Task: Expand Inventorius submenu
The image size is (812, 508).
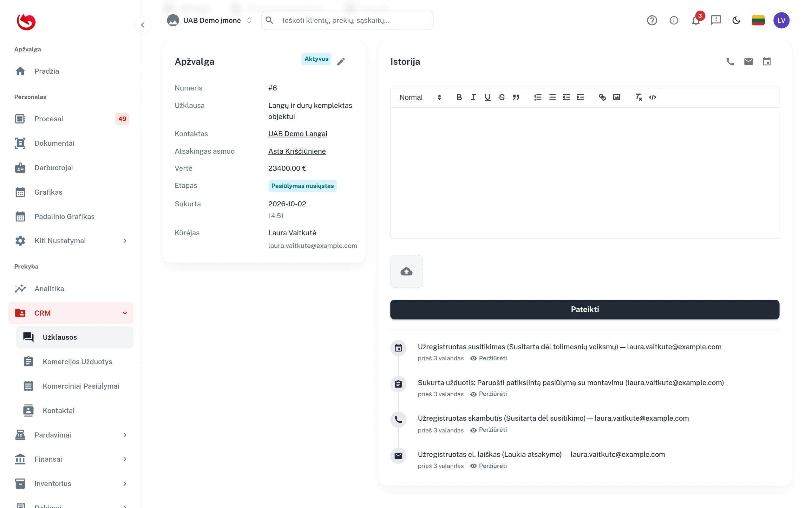Action: 71,484
